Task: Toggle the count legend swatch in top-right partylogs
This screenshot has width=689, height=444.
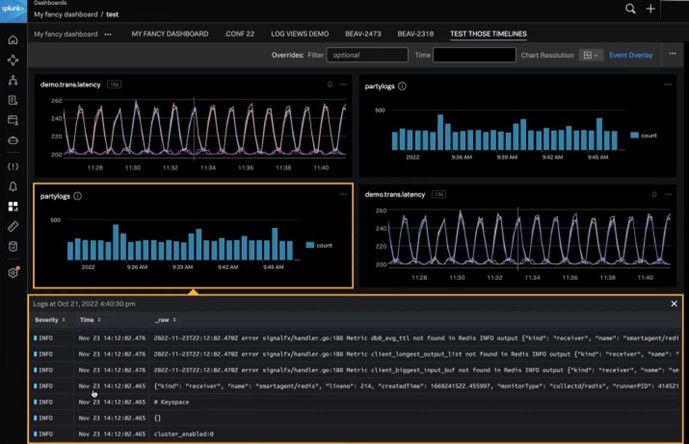Action: coord(635,134)
